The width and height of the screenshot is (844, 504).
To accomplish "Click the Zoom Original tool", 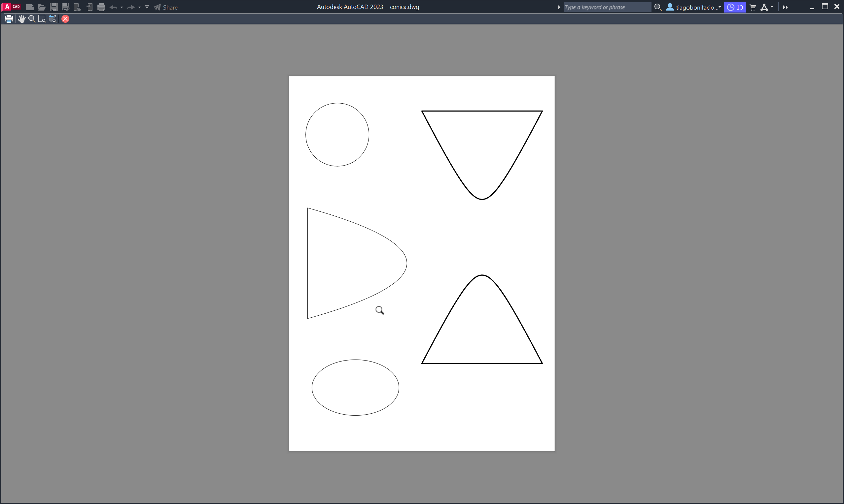I will tap(53, 19).
